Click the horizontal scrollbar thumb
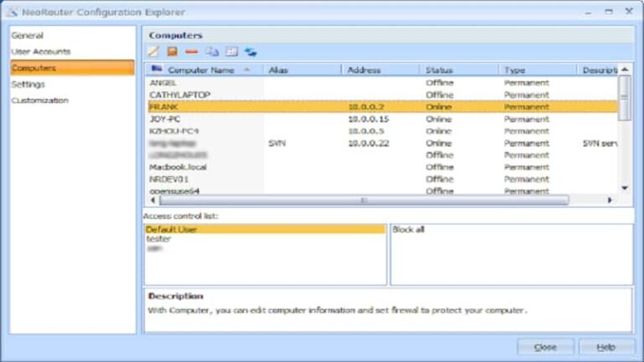This screenshot has width=644, height=362. 364,200
